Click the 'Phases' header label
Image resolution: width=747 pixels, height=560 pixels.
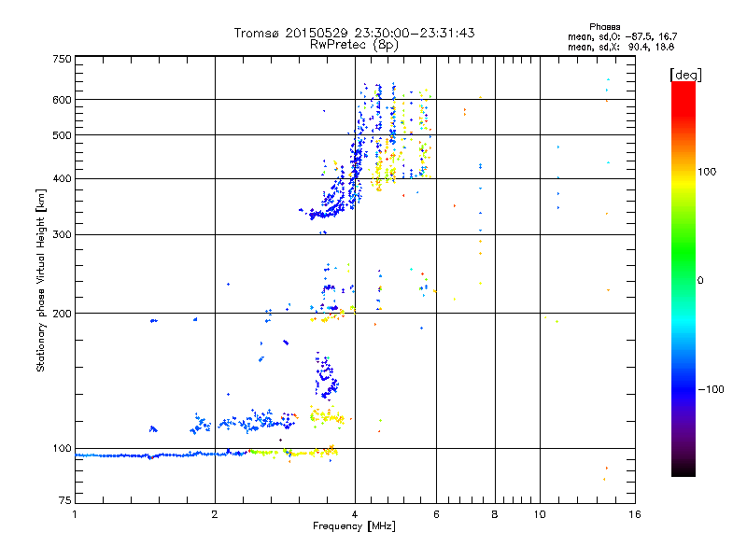604,27
